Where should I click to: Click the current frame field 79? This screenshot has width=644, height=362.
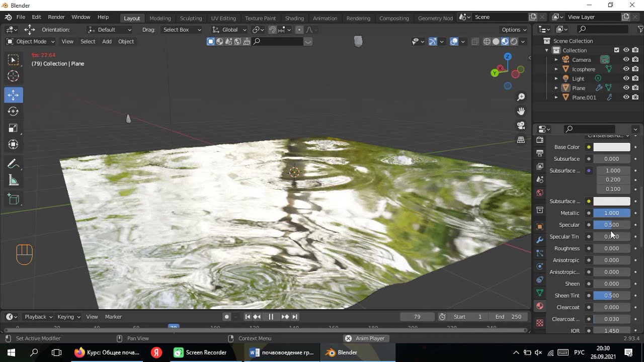417,317
